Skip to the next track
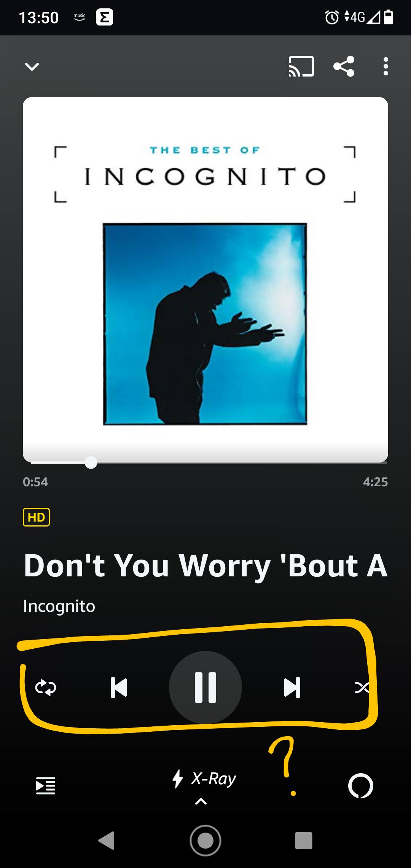 (x=292, y=688)
